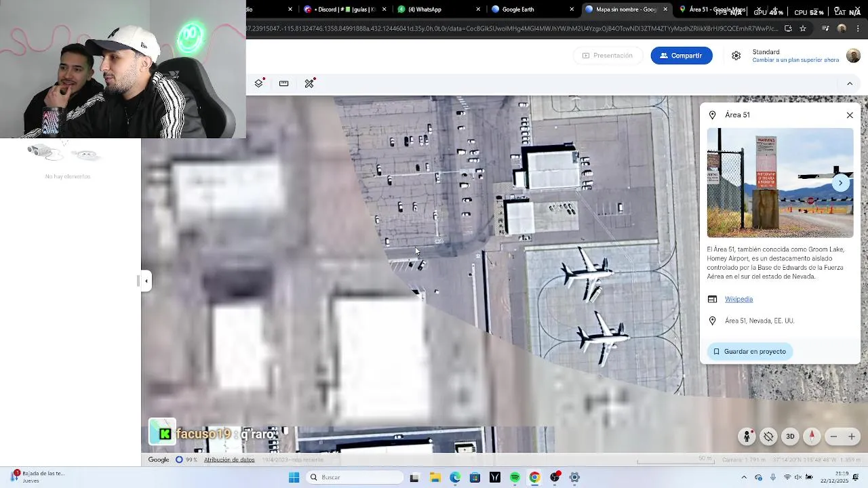Image resolution: width=868 pixels, height=488 pixels.
Task: Activate Street View pegman
Action: pyautogui.click(x=747, y=436)
